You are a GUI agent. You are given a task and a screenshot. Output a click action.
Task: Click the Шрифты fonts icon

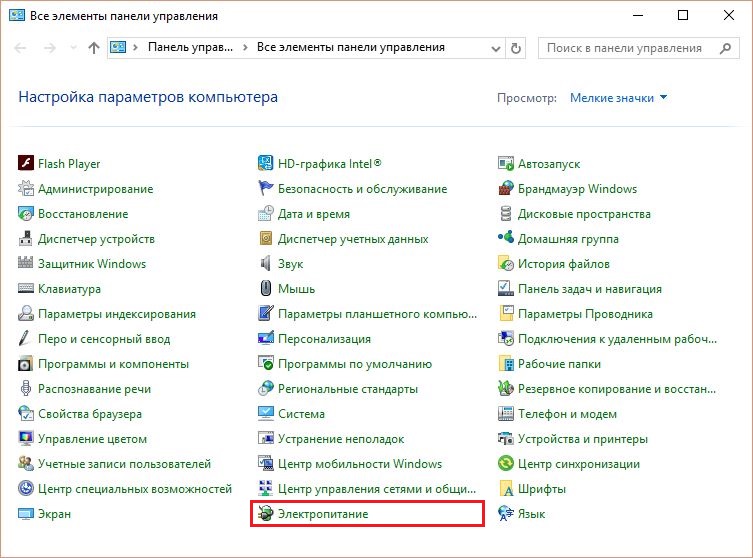point(506,488)
